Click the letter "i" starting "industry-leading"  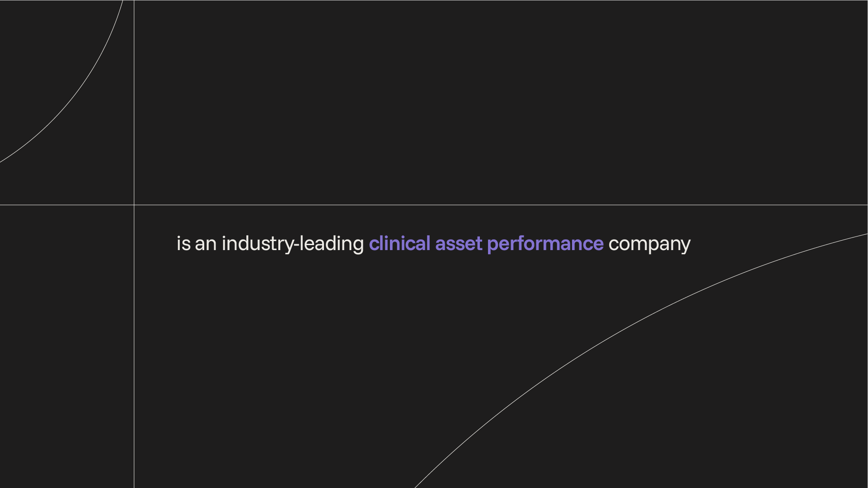tap(224, 243)
